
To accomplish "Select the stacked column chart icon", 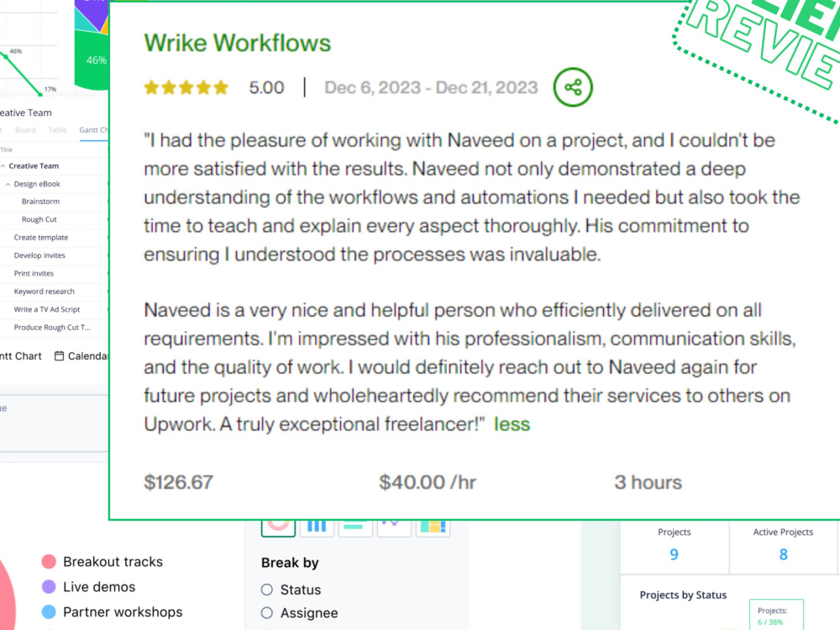I will [x=433, y=525].
